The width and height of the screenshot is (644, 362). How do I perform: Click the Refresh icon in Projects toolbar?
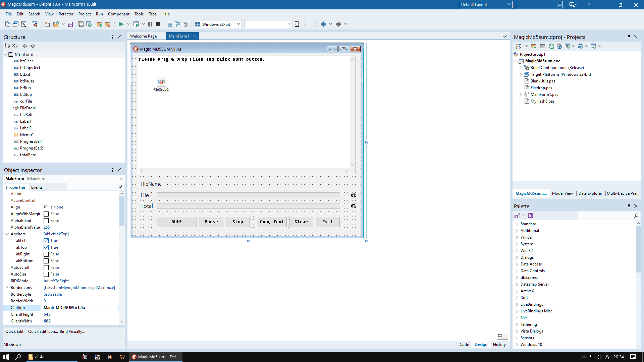point(551,46)
